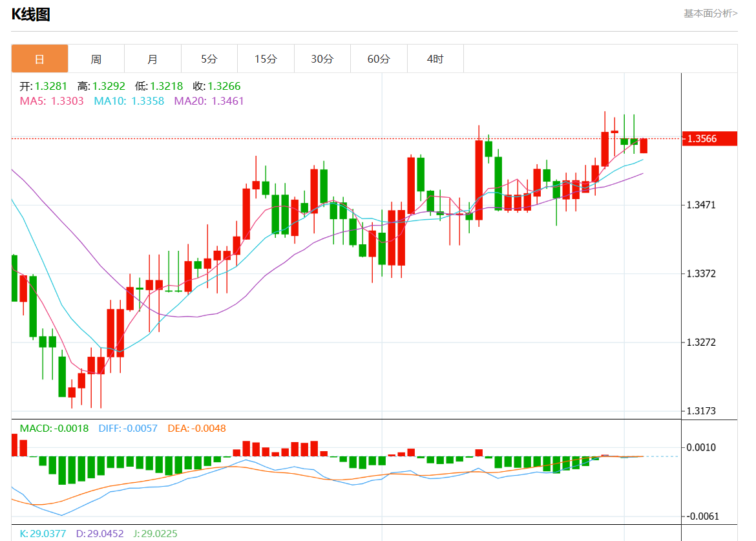Click the last red candlestick on the chart
Viewport: 756px width, 541px height.
pos(644,145)
